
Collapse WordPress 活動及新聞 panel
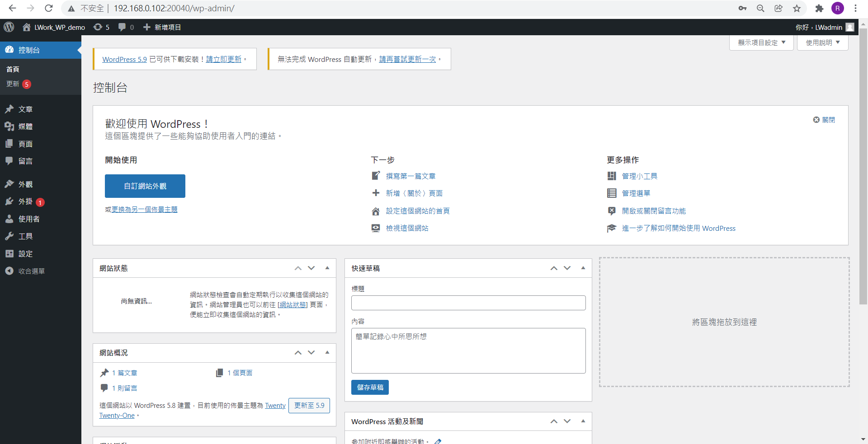(x=583, y=421)
